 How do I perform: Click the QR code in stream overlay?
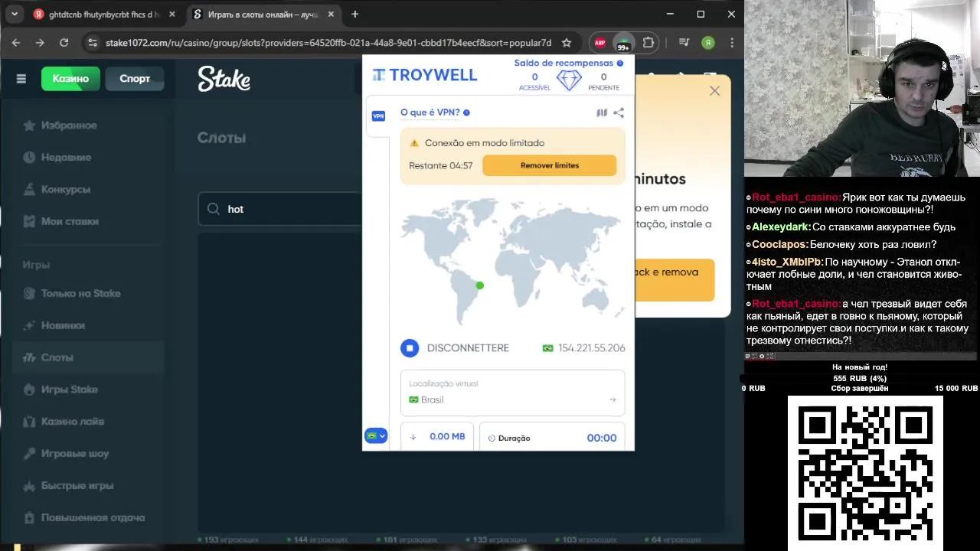coord(865,474)
